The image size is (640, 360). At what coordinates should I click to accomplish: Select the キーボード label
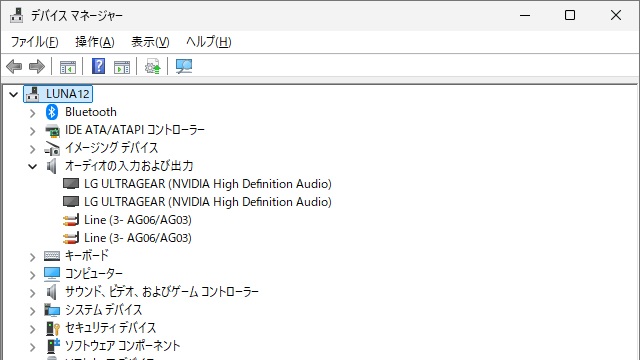tap(87, 256)
